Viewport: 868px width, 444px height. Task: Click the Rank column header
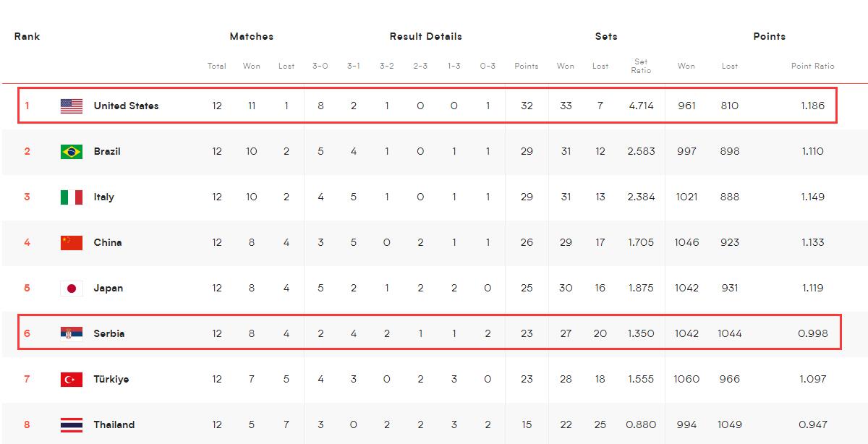point(27,36)
